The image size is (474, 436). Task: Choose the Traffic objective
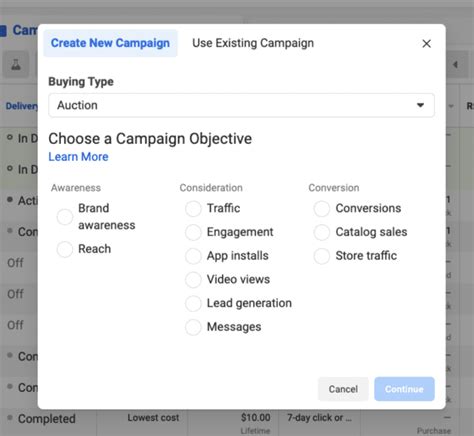(193, 209)
